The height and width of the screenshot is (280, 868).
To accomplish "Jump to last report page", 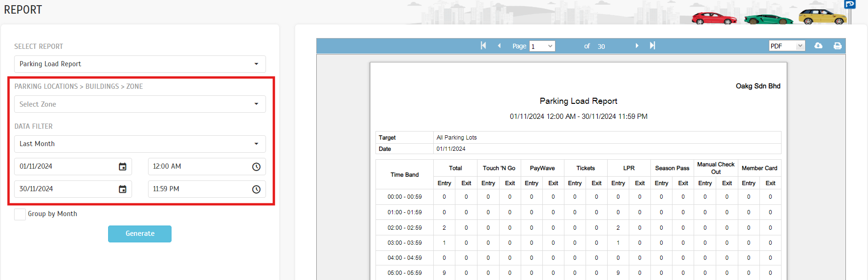I will pos(652,46).
